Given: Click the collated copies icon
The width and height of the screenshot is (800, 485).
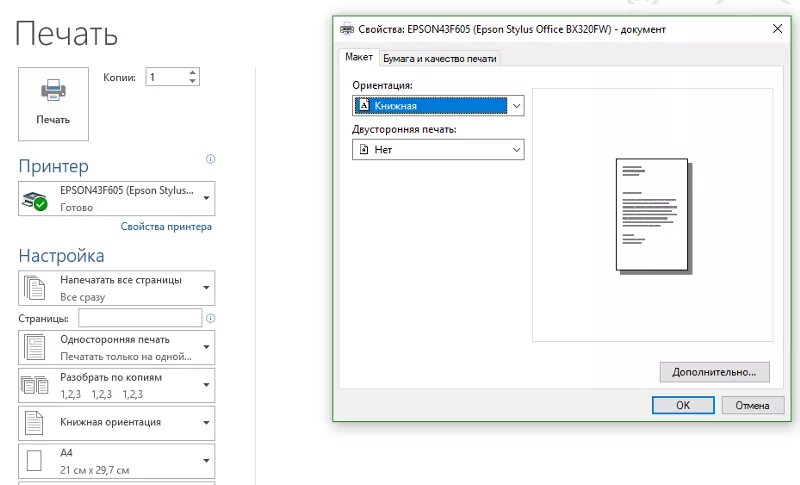Looking at the screenshot, I should click(x=35, y=385).
